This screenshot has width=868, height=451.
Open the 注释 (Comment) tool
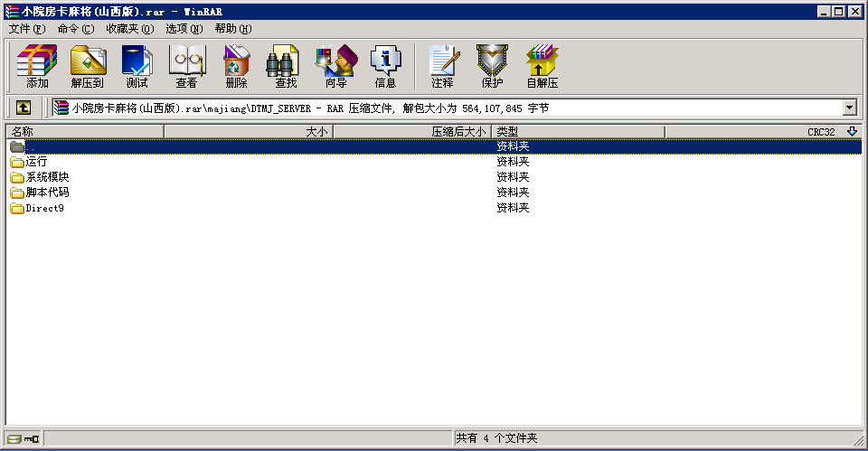pyautogui.click(x=442, y=66)
